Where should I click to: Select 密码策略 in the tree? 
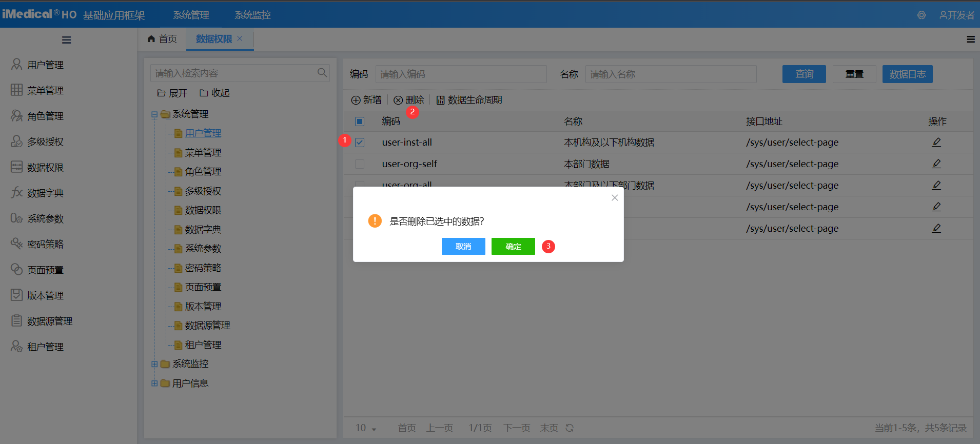tap(203, 268)
